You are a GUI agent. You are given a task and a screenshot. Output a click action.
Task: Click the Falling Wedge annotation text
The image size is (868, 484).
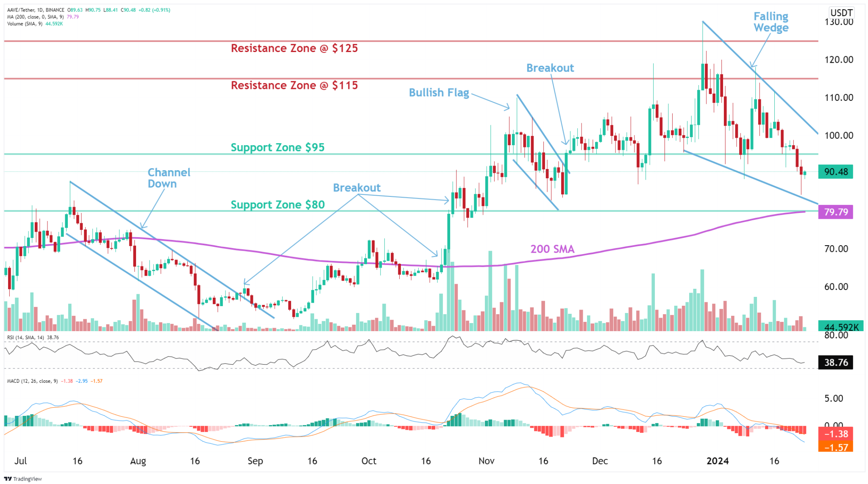point(771,22)
